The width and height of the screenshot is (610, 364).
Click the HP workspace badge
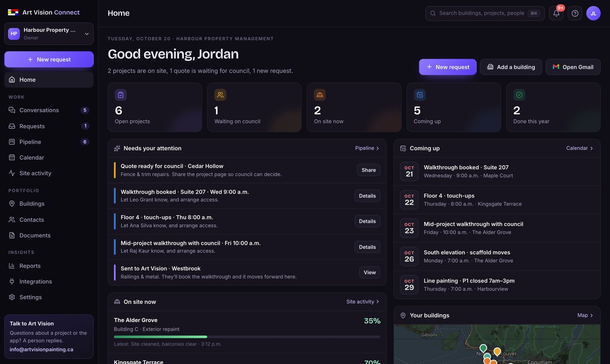click(14, 34)
